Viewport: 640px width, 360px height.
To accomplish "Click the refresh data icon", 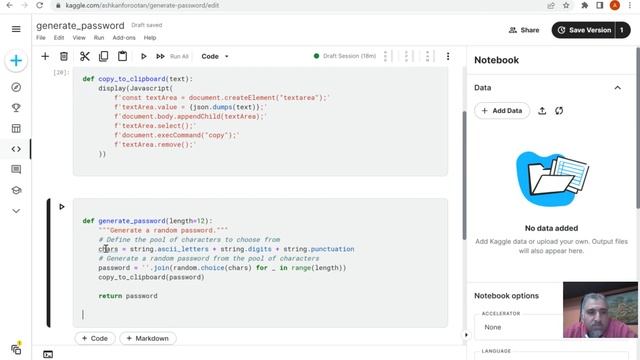I will (x=559, y=111).
